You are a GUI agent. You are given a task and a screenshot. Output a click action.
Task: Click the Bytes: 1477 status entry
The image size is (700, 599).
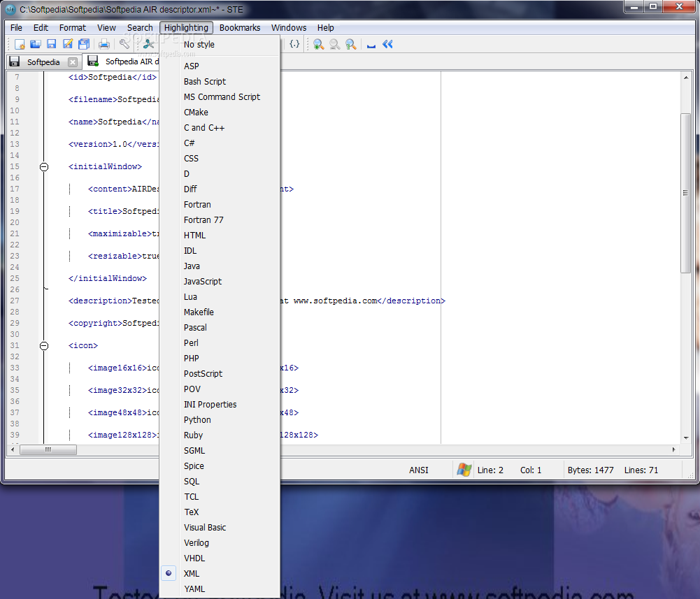(x=591, y=470)
